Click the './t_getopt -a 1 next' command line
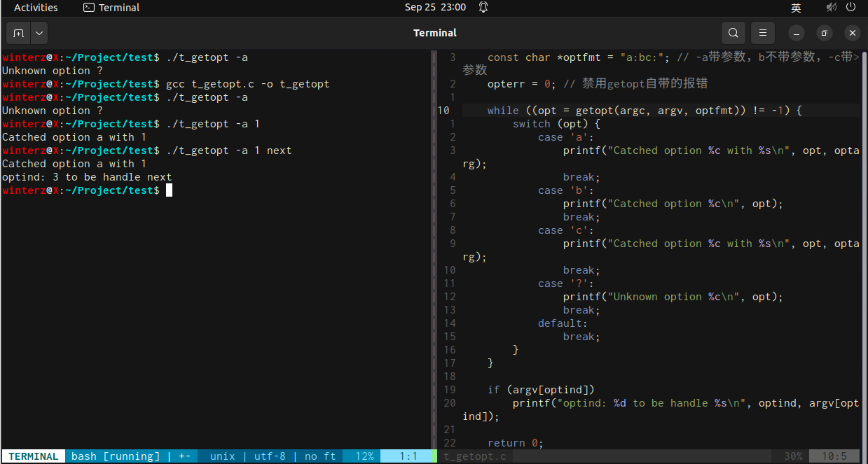The image size is (868, 464). click(x=228, y=150)
